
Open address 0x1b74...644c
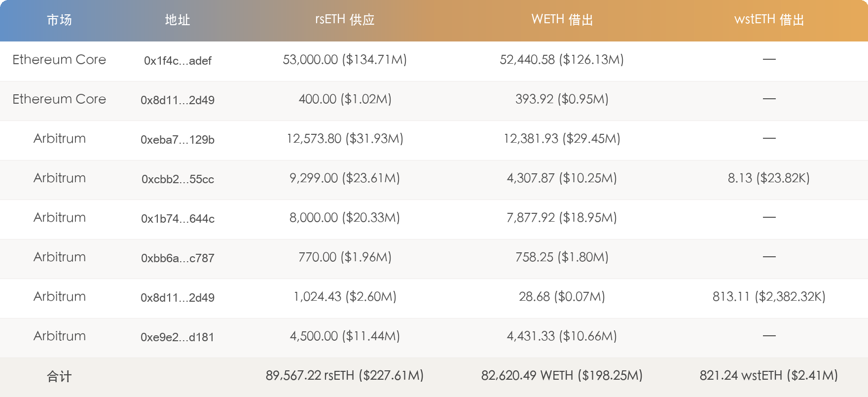click(178, 219)
